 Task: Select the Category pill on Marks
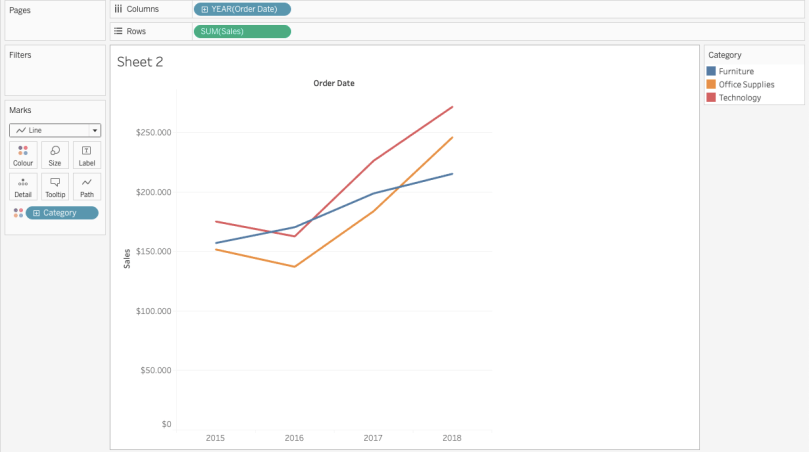(62, 213)
